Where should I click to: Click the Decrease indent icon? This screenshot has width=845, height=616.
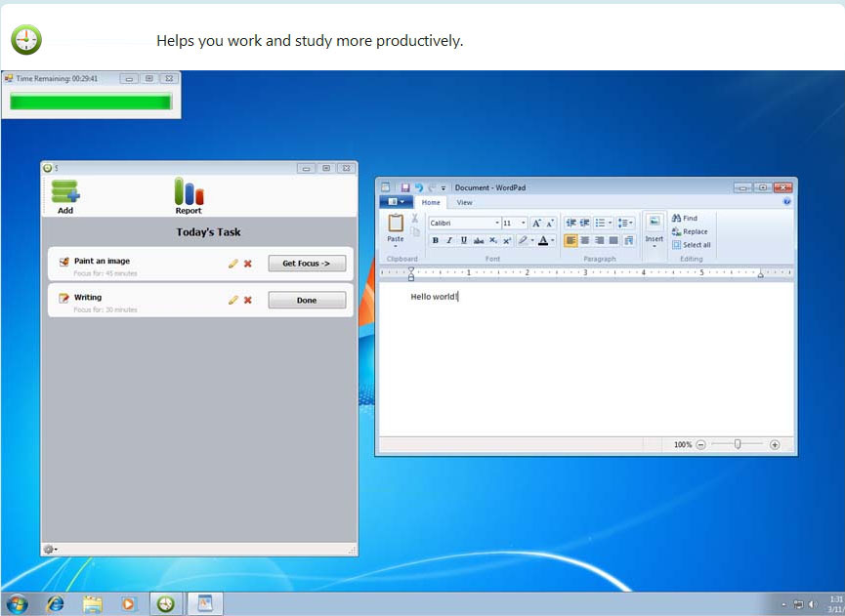click(570, 223)
